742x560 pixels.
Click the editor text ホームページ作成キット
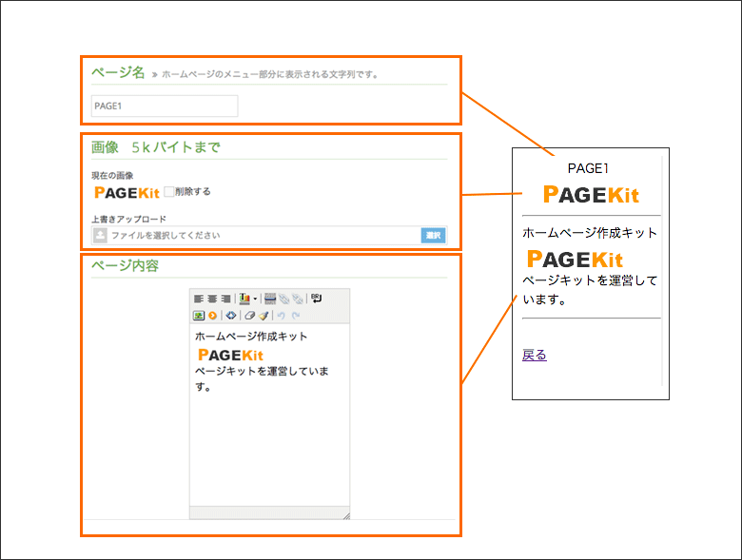251,337
